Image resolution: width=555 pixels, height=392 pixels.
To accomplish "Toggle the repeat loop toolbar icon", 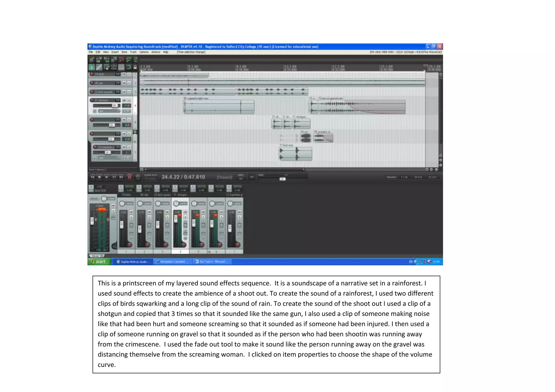I will click(128, 67).
